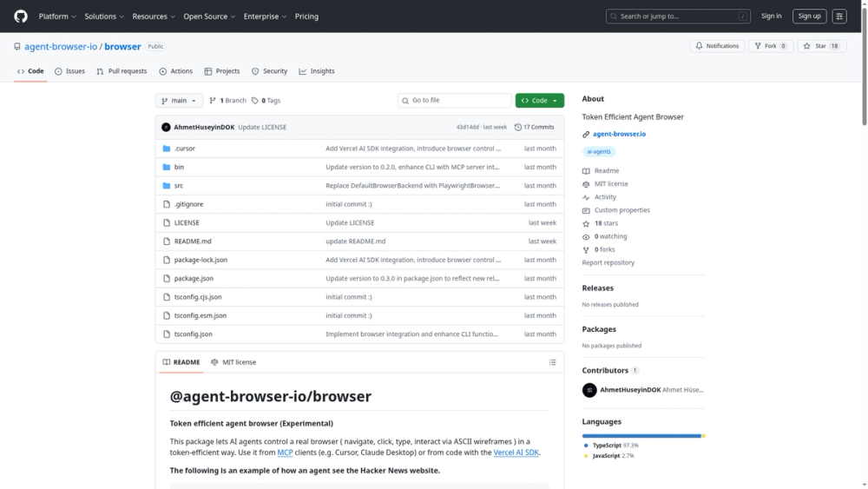Viewport: 868px width, 489px height.
Task: Click the blue TypeScript language dot
Action: point(586,446)
